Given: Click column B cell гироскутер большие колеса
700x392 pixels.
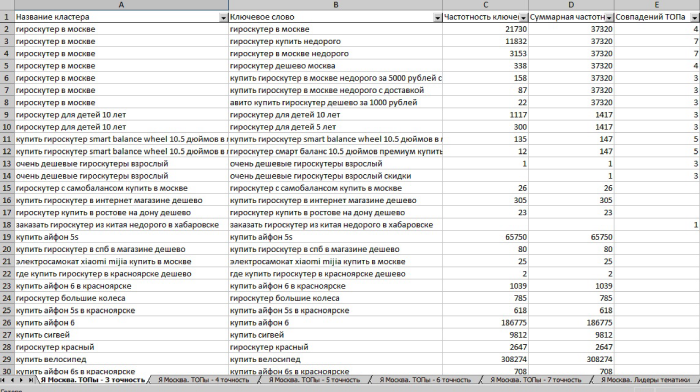Looking at the screenshot, I should [335, 298].
